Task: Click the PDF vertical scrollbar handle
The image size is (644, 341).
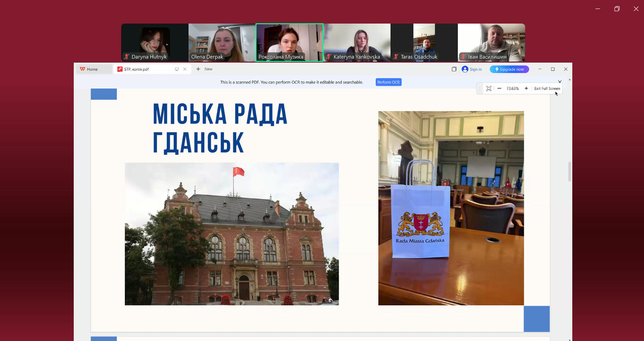Action: 569,171
